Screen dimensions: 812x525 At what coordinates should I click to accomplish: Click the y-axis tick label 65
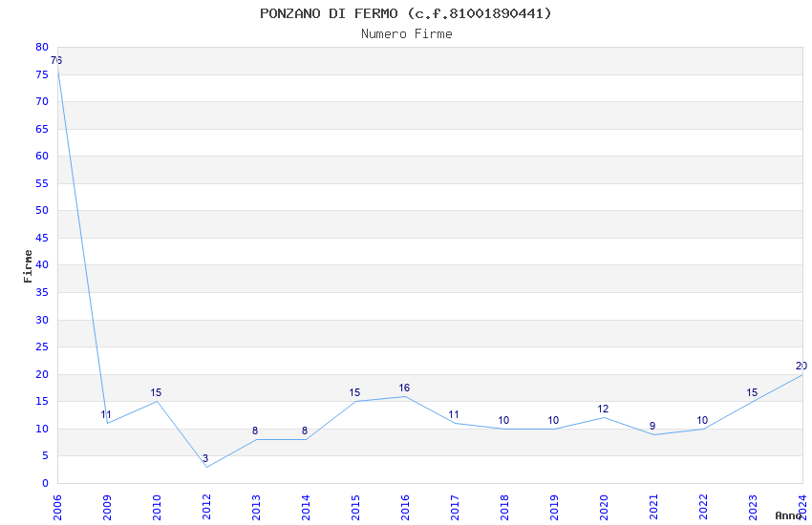[42, 129]
